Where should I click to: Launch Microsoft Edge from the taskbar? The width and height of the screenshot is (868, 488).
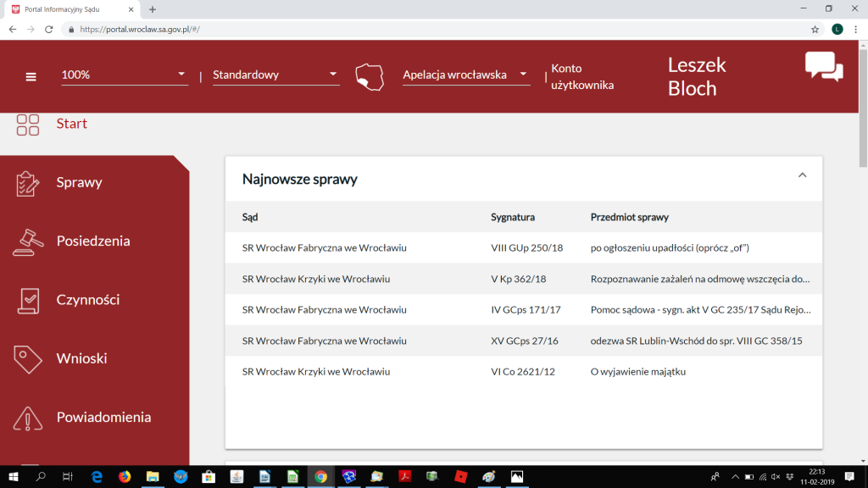[x=97, y=476]
